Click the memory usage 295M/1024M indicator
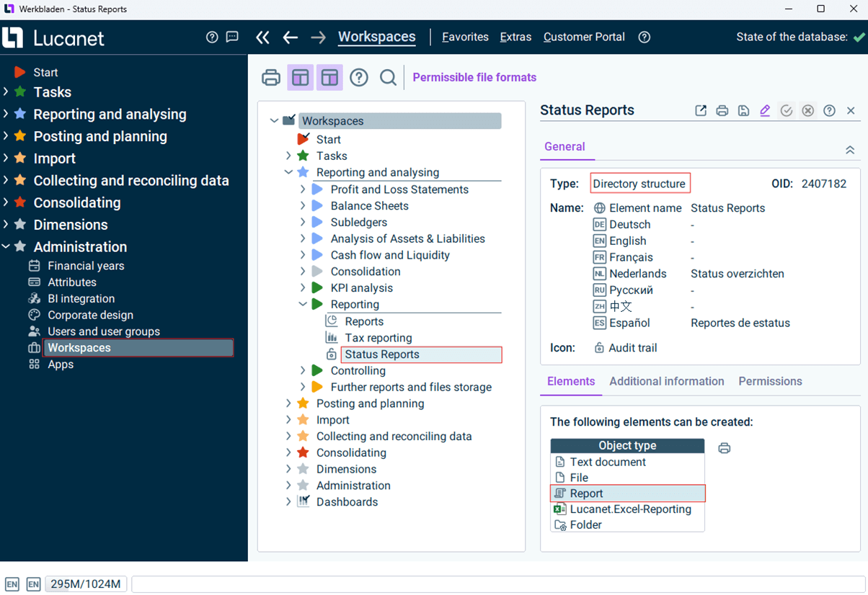 (x=87, y=584)
